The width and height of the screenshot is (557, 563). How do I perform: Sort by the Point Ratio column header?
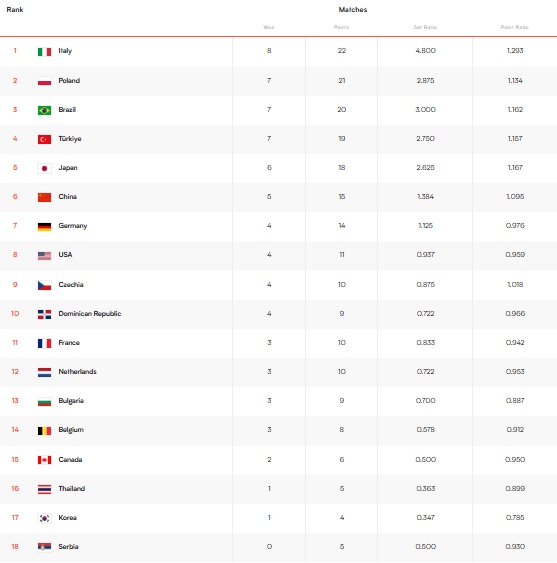tap(514, 27)
